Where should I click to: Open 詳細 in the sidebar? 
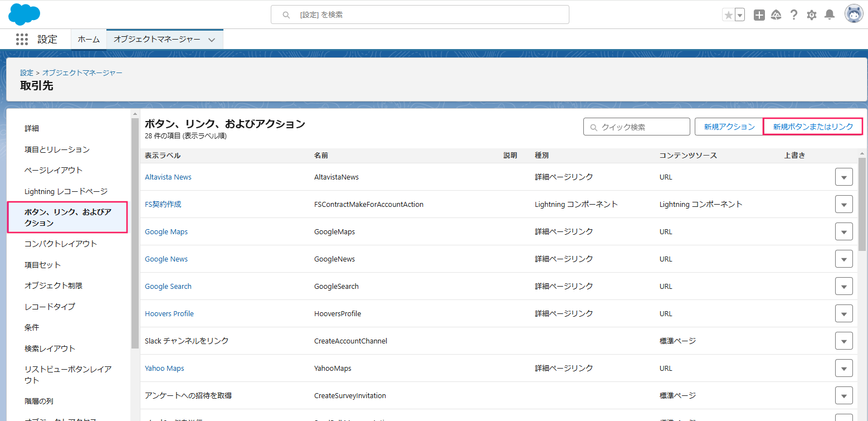point(32,128)
